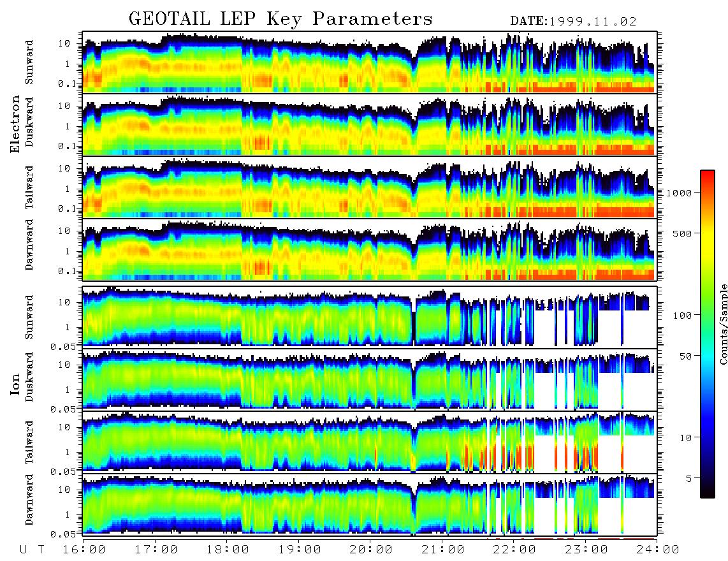This screenshot has width=728, height=561.
Task: Click the '50' color bar tick
Action: point(685,356)
